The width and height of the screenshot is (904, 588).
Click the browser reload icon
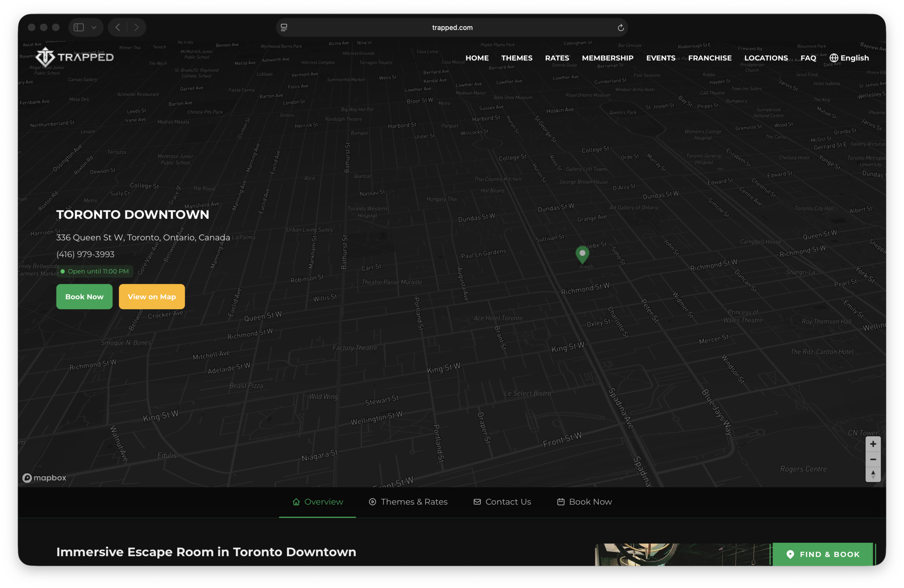621,27
